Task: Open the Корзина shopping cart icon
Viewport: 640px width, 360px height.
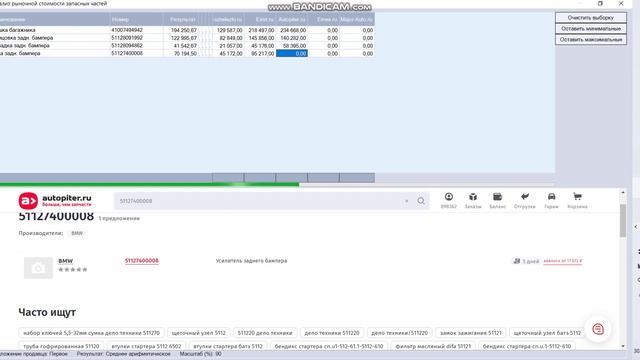Action: pyautogui.click(x=577, y=197)
